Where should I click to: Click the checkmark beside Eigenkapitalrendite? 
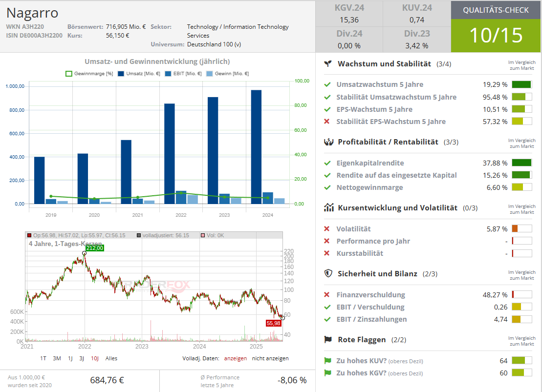[x=327, y=163]
